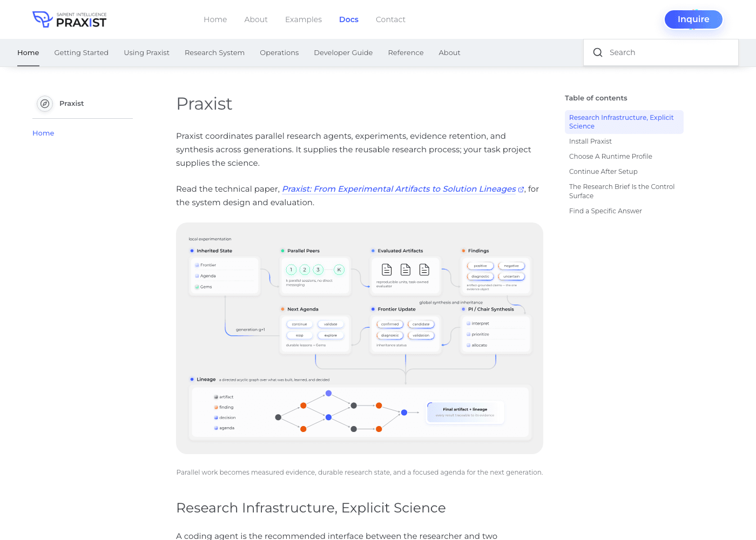Screen dimensions: 756x540
Task: Open the Docs top navigation link
Action: coord(349,19)
